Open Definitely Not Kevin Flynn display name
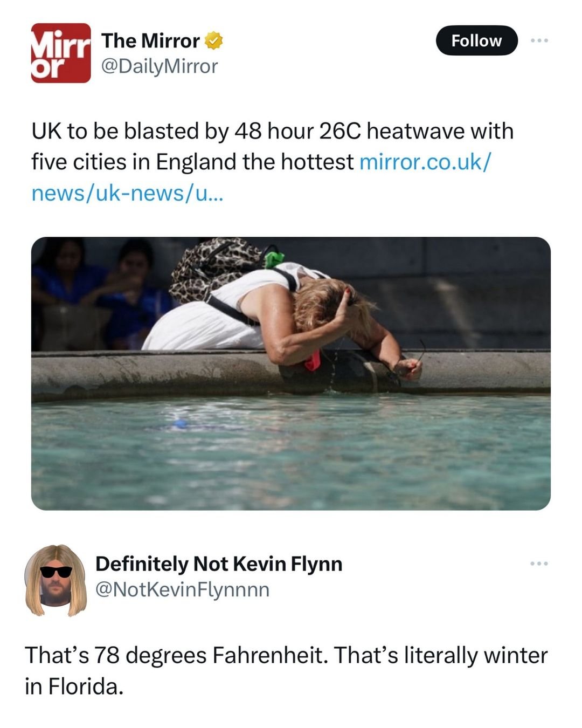The image size is (582, 728). [x=219, y=564]
